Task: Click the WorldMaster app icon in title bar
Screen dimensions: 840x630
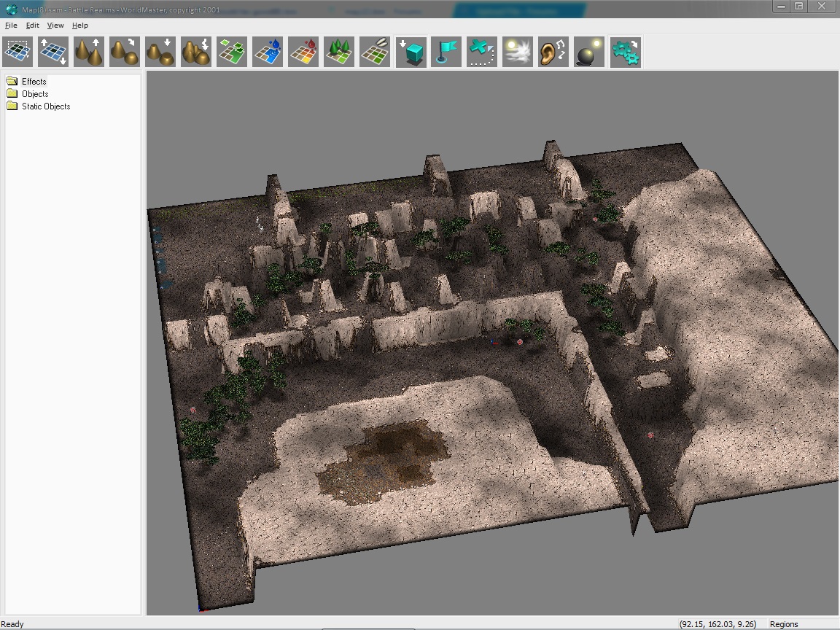Action: click(x=11, y=9)
